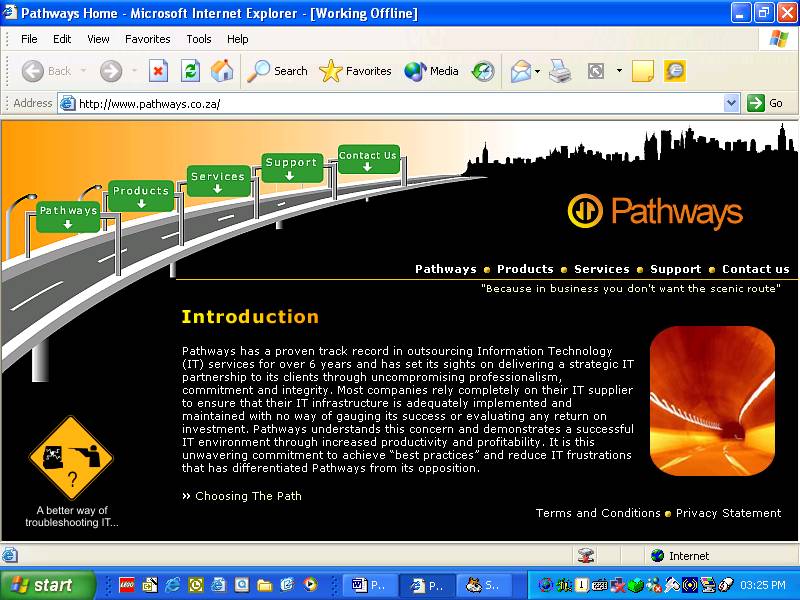Click the taskbar clock 03:25 PM
The width and height of the screenshot is (800, 600).
coord(762,585)
